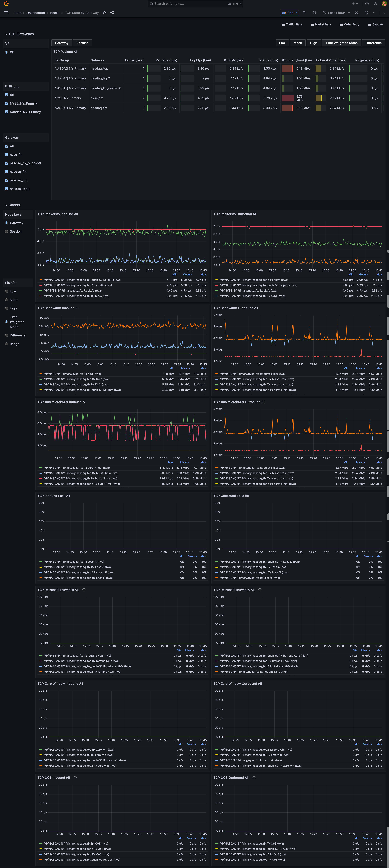Star the TCP Stats by Gateway dashboard
Image resolution: width=389 pixels, height=868 pixels.
click(104, 13)
